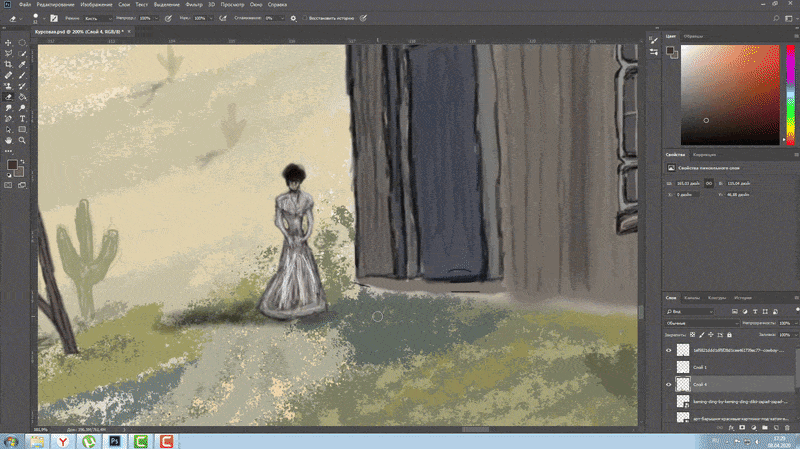Switch to the Коррекция tab

pyautogui.click(x=705, y=155)
